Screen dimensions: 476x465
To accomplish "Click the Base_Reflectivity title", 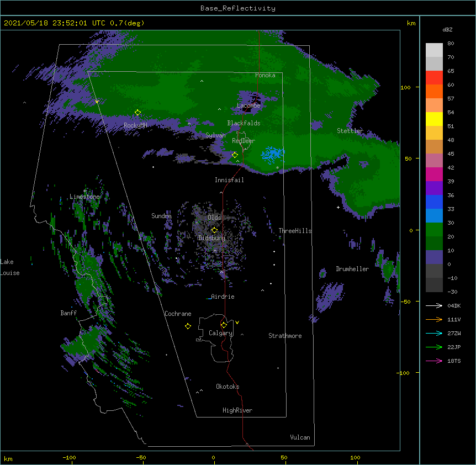I will pyautogui.click(x=238, y=8).
